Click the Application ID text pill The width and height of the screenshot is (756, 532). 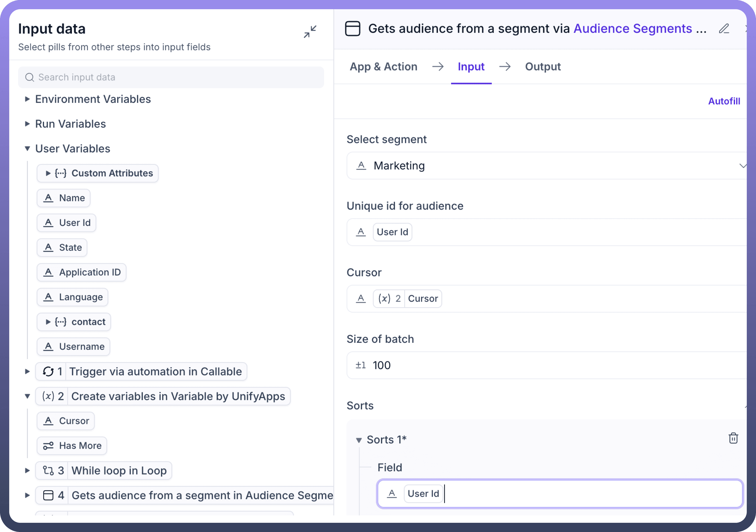click(x=81, y=272)
